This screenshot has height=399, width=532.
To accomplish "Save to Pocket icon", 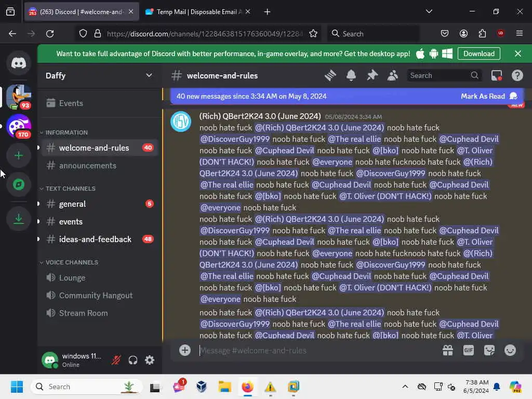I will (x=445, y=33).
